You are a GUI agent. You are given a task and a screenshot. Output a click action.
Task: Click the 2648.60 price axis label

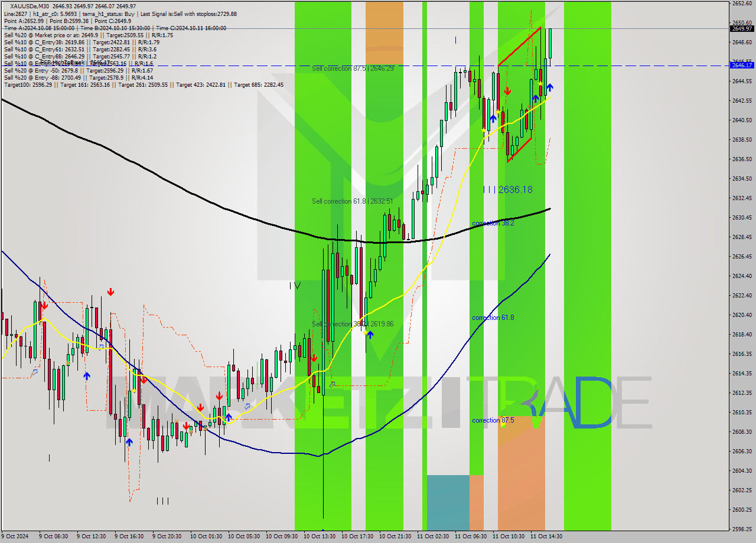742,42
